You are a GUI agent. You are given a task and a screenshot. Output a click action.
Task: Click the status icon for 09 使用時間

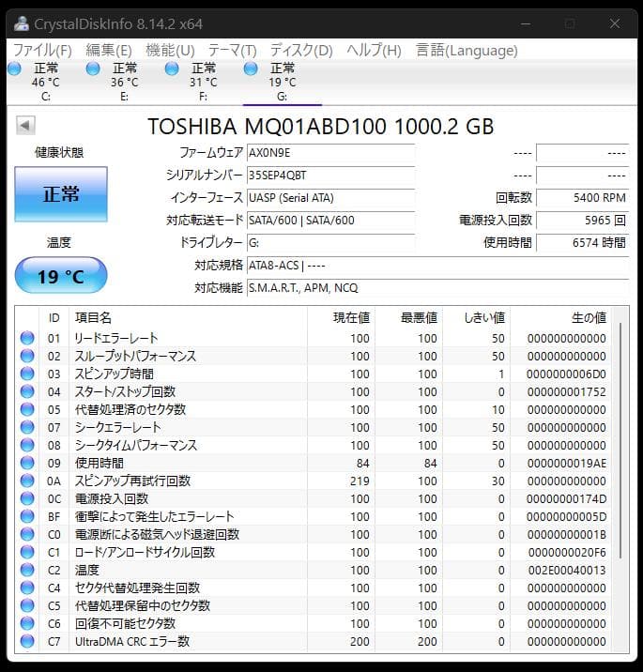tap(27, 463)
